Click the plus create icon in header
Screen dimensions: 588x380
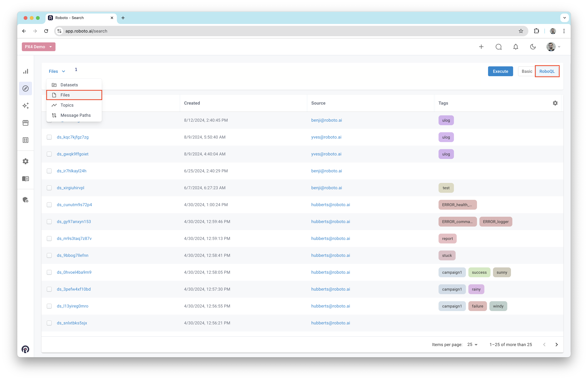pyautogui.click(x=481, y=47)
